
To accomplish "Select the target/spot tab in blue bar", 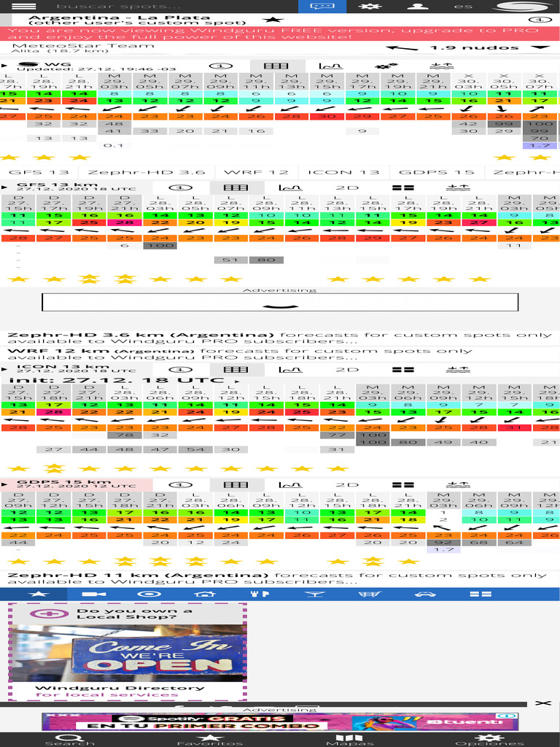I will (149, 594).
